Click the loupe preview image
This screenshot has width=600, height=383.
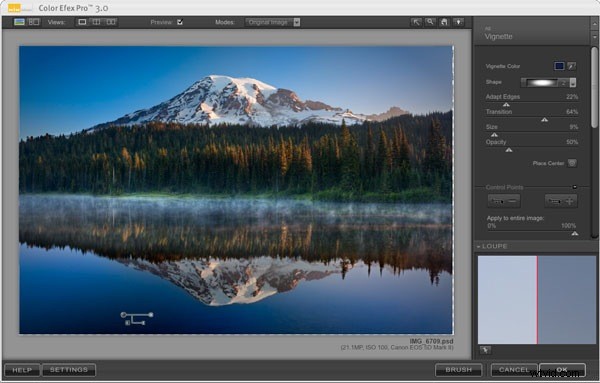(x=537, y=300)
